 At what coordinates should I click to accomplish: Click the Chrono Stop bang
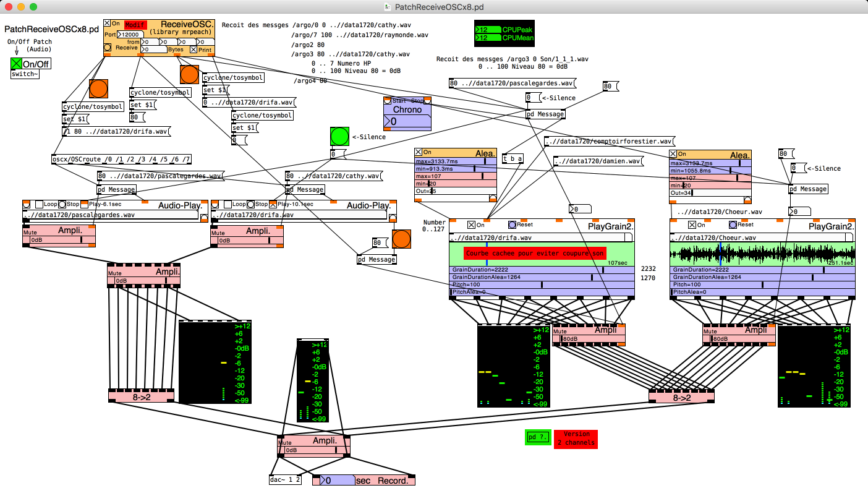point(427,101)
